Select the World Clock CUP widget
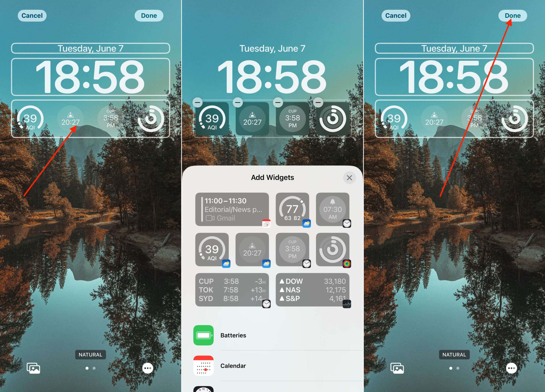The height and width of the screenshot is (392, 545). pyautogui.click(x=293, y=250)
